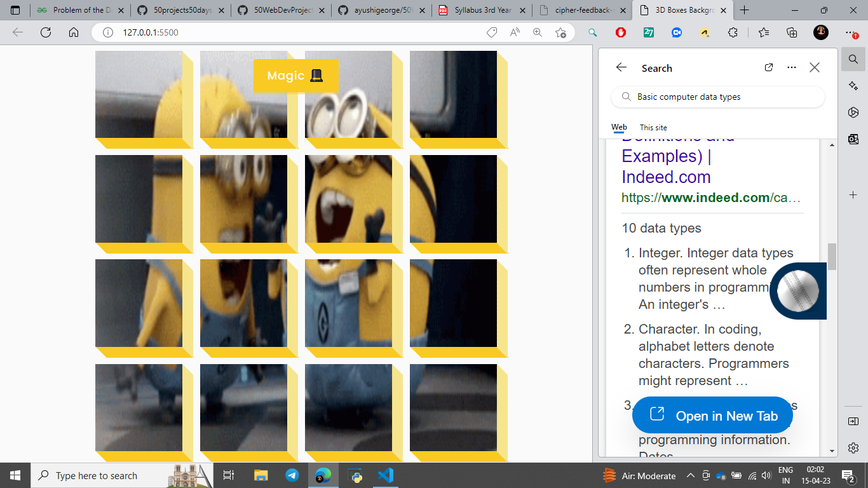Open Visual Studio Code from taskbar
Image resolution: width=868 pixels, height=488 pixels.
[x=386, y=475]
